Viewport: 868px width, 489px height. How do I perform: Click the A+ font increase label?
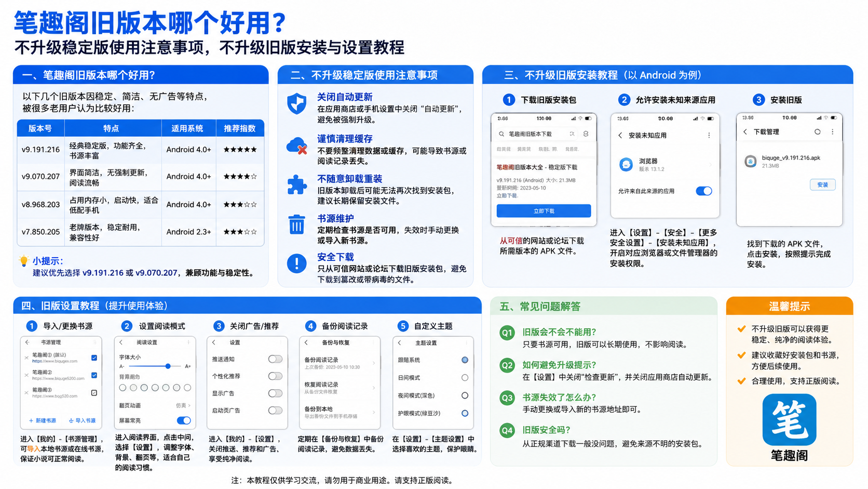click(188, 366)
